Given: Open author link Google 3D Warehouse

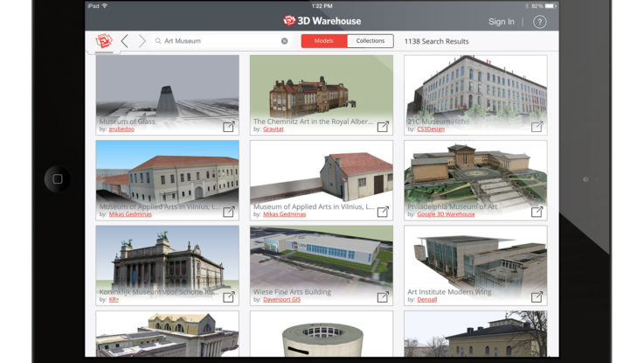Looking at the screenshot, I should click(446, 214).
